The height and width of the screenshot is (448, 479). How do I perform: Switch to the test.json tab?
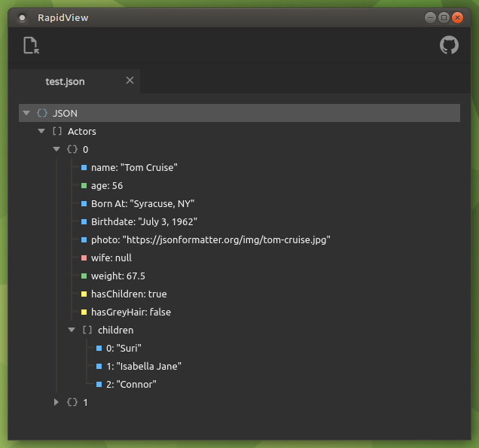pyautogui.click(x=75, y=81)
